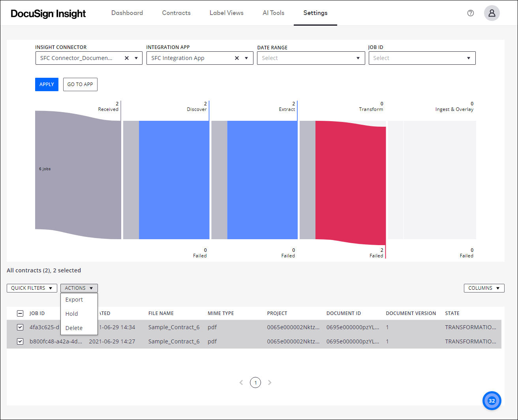Viewport: 518px width, 420px height.
Task: Clear the Integration App selection with X
Action: pyautogui.click(x=237, y=58)
